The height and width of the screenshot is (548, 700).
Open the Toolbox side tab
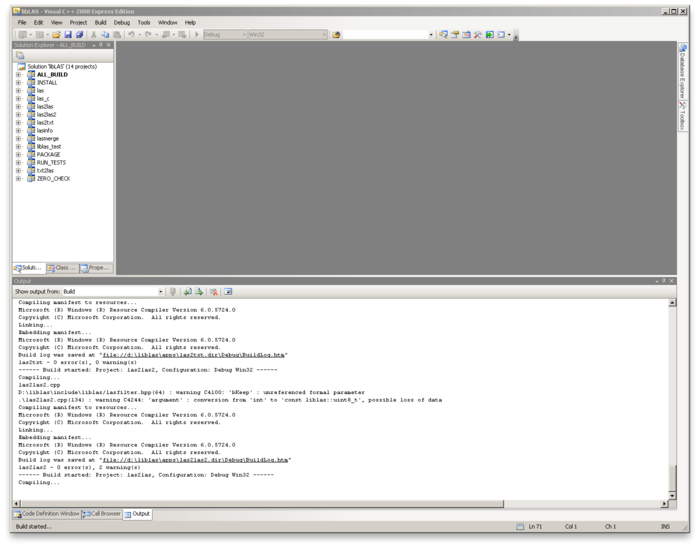pos(683,116)
